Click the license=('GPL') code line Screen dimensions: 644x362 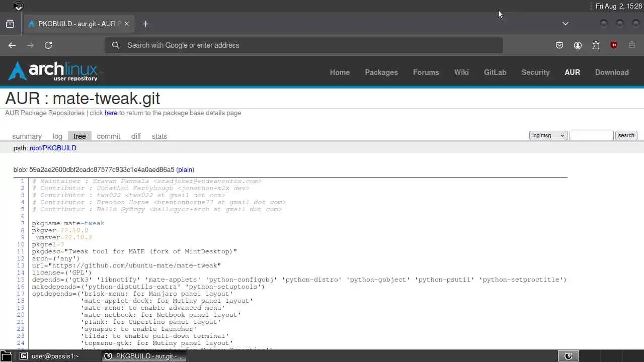[62, 273]
